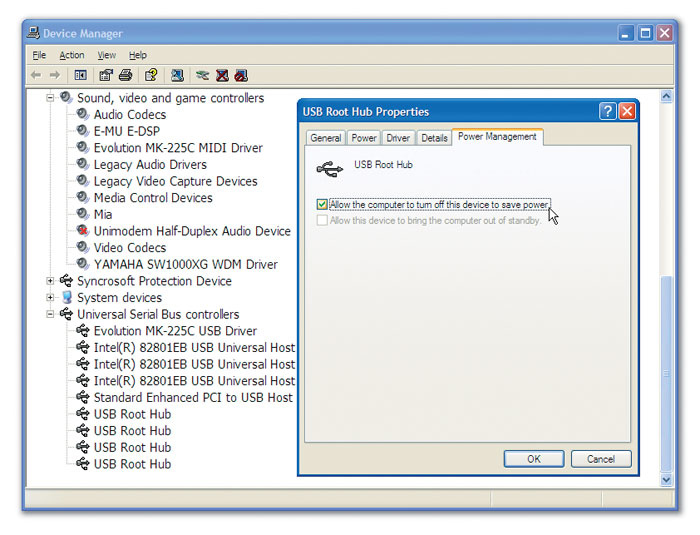
Task: Expand the Syncrosoft Protection Device node
Action: coord(51,281)
